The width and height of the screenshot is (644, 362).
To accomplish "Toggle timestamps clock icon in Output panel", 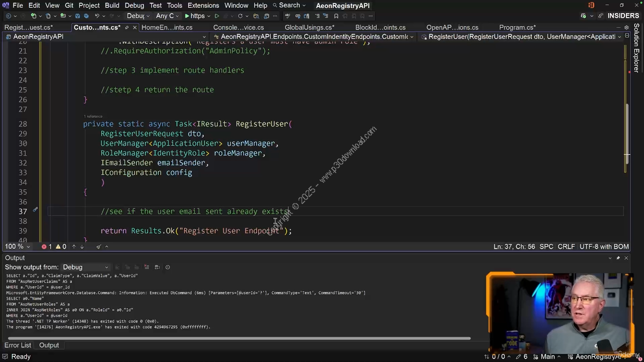I will (x=168, y=267).
